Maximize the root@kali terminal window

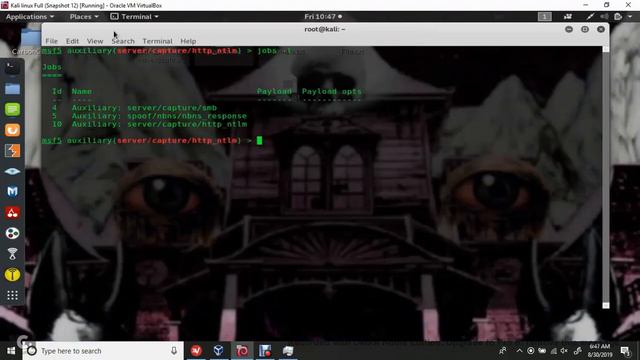click(585, 29)
